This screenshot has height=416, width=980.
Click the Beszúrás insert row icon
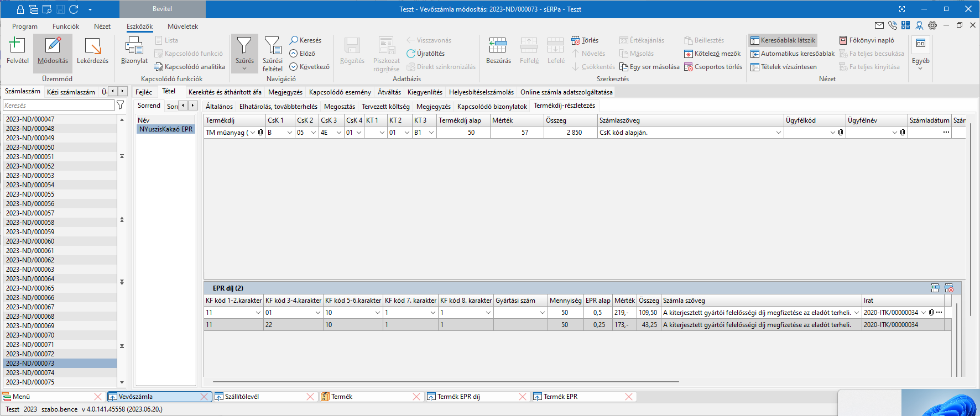point(498,46)
